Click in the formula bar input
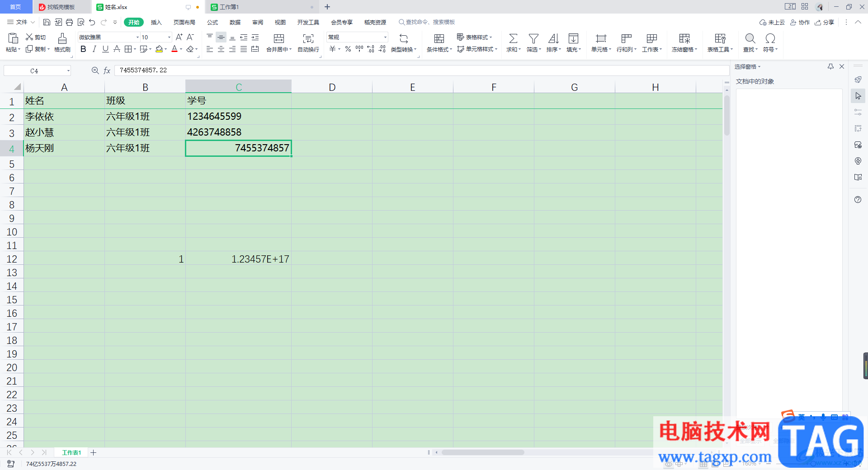The width and height of the screenshot is (868, 470). [421, 70]
